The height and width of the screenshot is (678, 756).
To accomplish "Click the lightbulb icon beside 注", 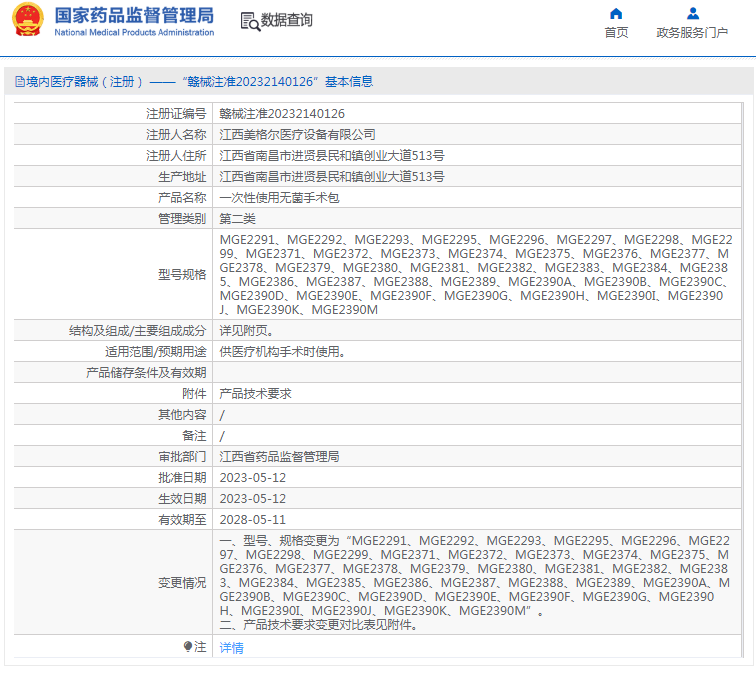I will click(x=188, y=646).
